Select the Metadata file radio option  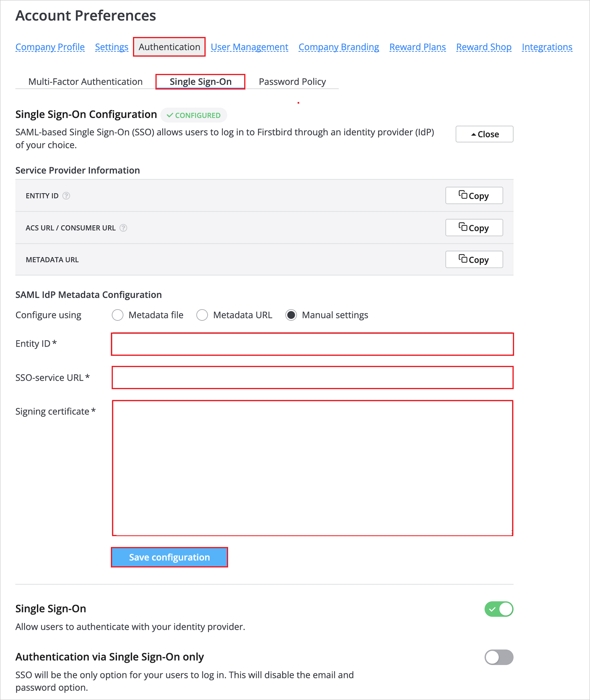coord(118,315)
